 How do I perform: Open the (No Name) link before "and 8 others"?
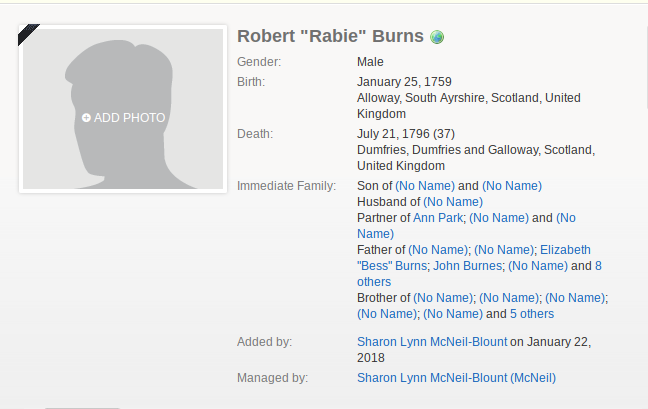click(538, 266)
